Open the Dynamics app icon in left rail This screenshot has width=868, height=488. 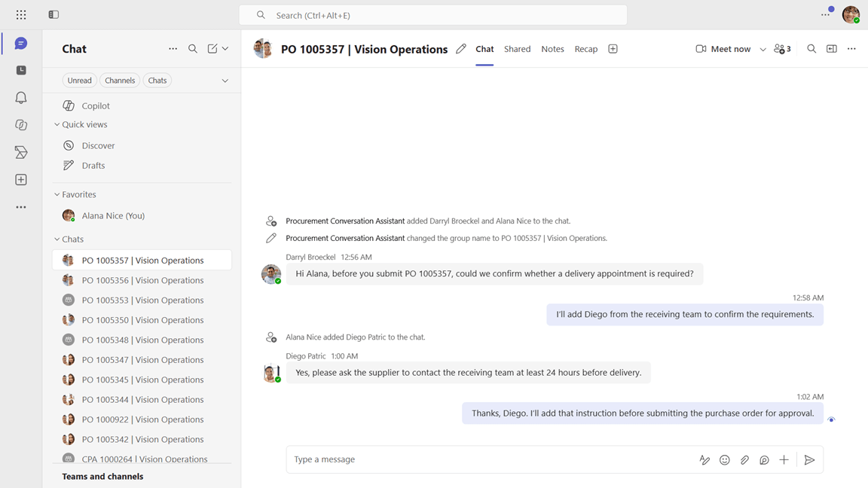21,153
